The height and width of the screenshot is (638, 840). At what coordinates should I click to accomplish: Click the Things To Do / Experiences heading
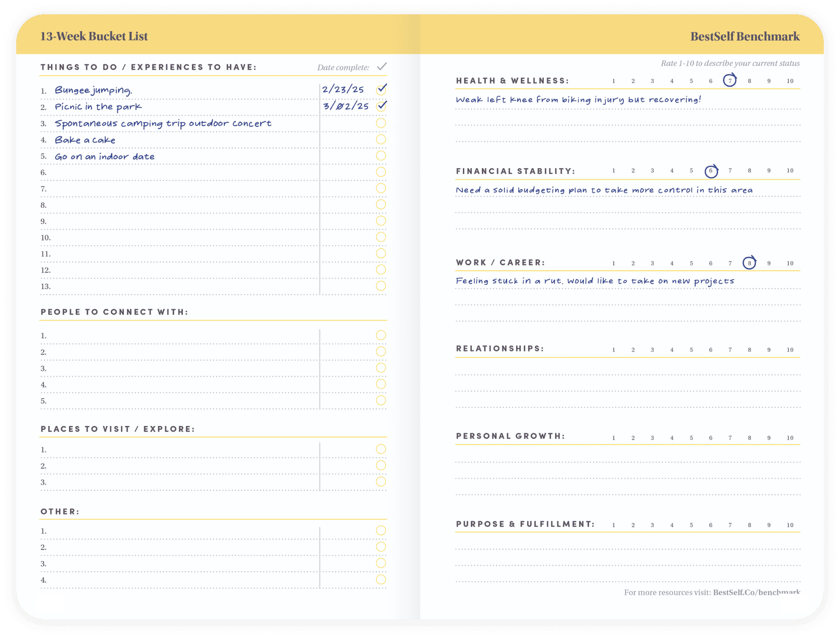tap(149, 67)
